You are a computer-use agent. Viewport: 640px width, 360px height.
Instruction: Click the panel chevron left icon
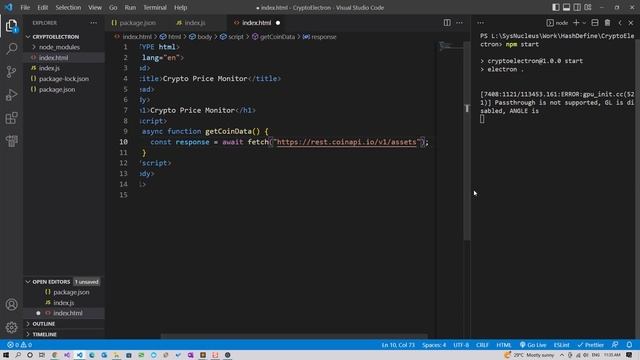pos(620,23)
